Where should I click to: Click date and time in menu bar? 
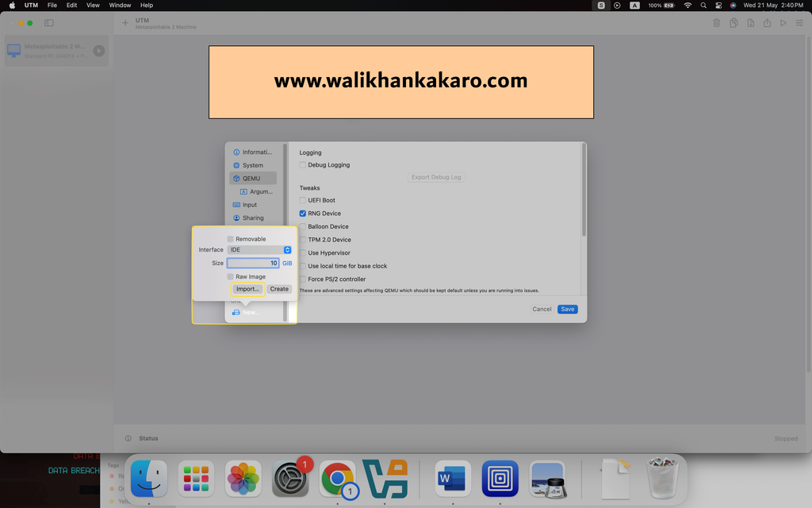pos(773,6)
